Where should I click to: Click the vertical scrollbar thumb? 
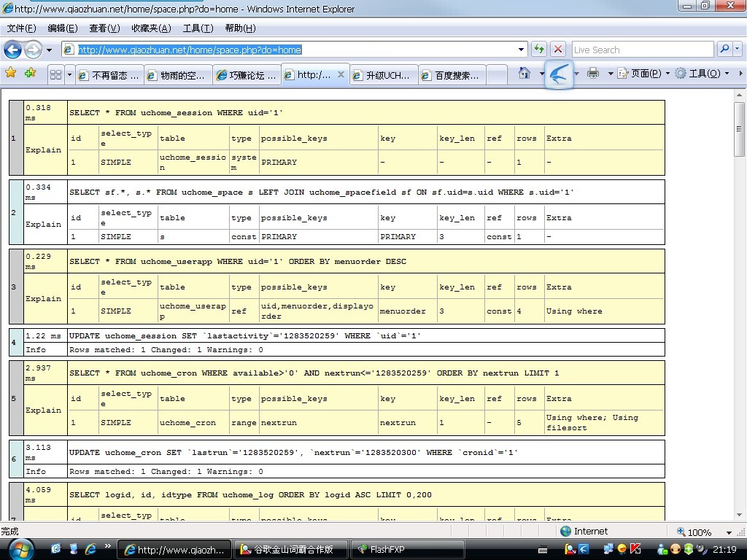pyautogui.click(x=739, y=129)
